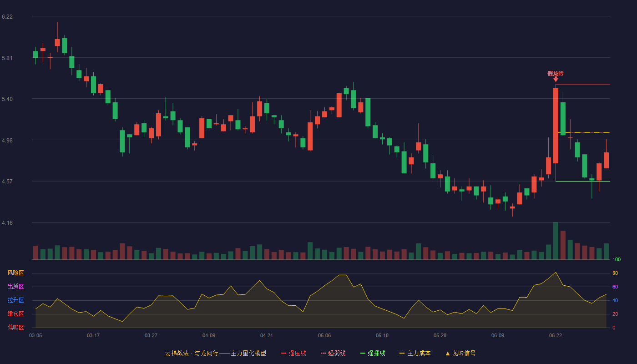Click the 06-22 date label
The image size is (637, 364).
tap(556, 335)
